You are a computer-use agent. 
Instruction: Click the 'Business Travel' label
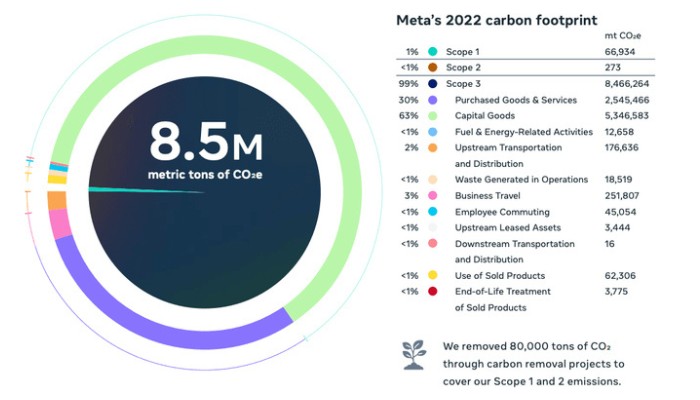pyautogui.click(x=488, y=196)
